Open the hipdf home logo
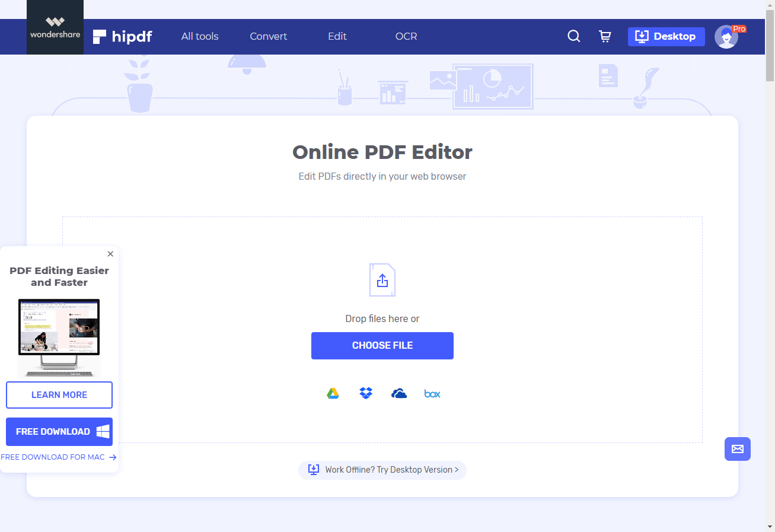Image resolution: width=775 pixels, height=532 pixels. [123, 37]
